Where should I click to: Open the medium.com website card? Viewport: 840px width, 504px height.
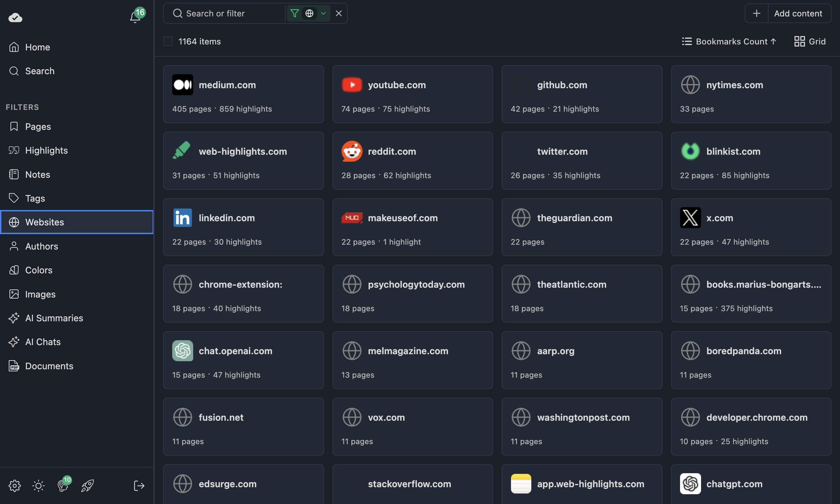[x=244, y=94]
